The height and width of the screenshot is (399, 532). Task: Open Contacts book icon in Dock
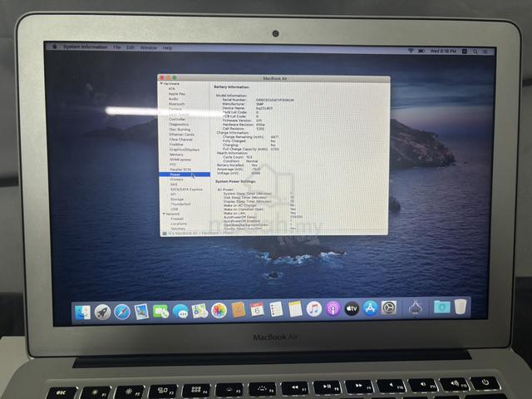(x=239, y=310)
